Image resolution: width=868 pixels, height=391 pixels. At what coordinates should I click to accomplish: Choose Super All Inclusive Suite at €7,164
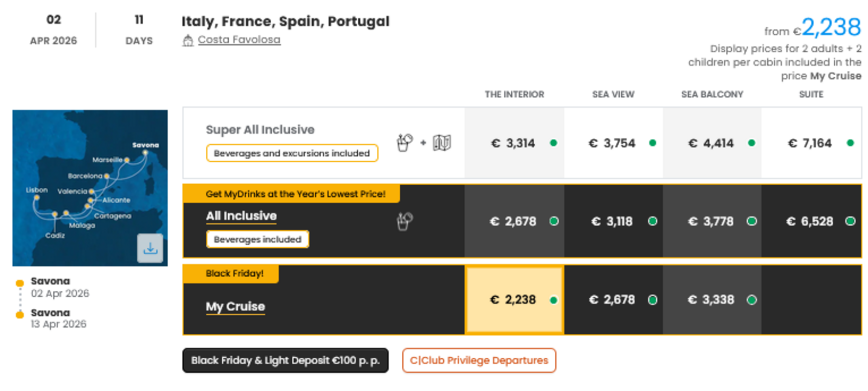(810, 143)
